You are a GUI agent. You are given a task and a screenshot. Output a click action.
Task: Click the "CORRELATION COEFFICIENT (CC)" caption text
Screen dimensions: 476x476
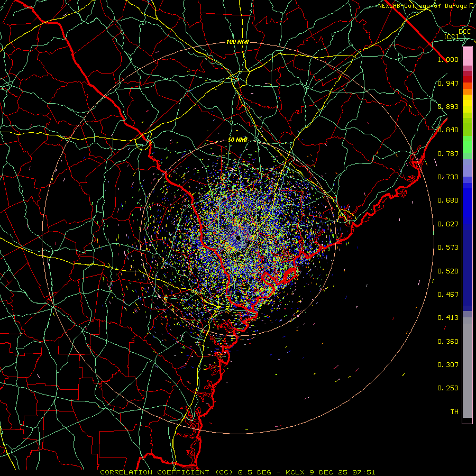click(x=167, y=472)
